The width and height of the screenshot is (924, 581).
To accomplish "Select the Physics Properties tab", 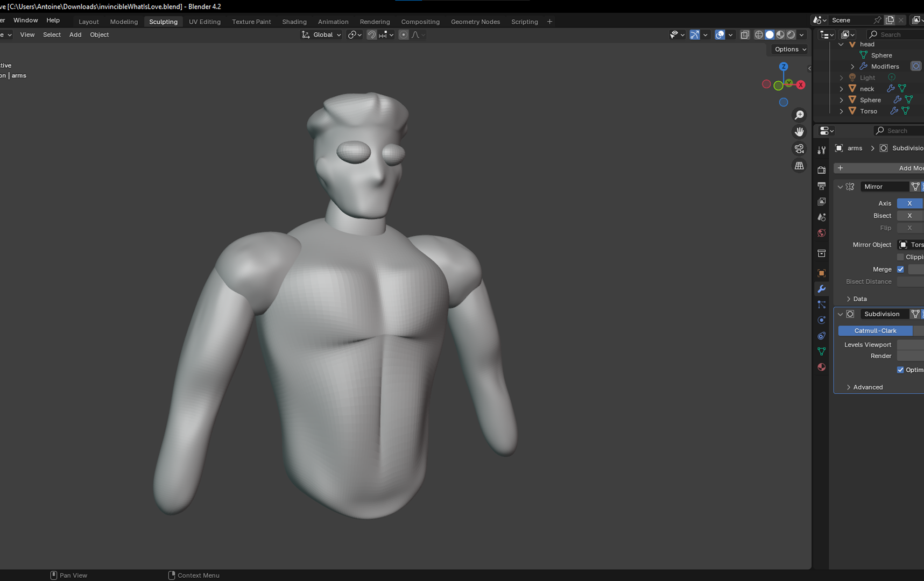I will 822,320.
